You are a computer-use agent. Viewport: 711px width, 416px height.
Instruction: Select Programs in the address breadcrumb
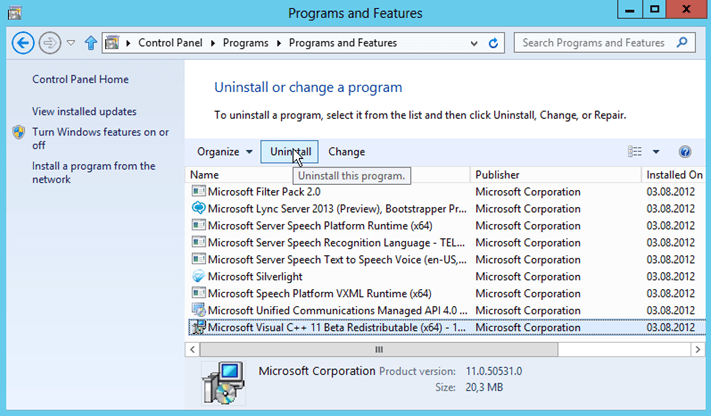pyautogui.click(x=245, y=43)
